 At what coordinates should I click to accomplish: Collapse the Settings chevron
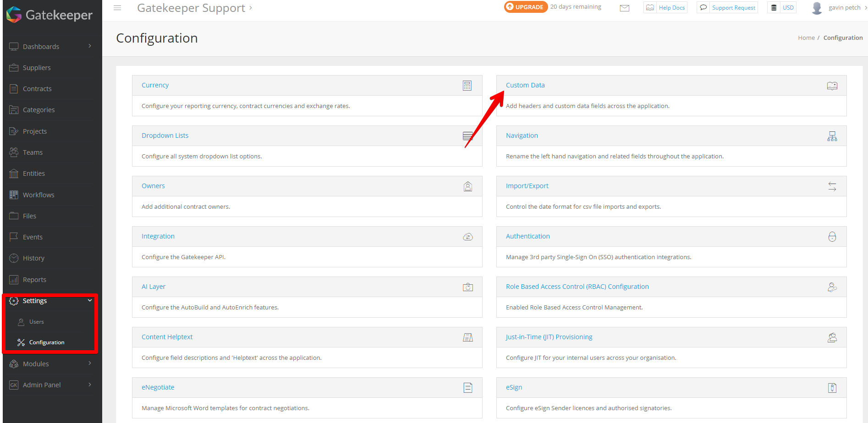90,300
